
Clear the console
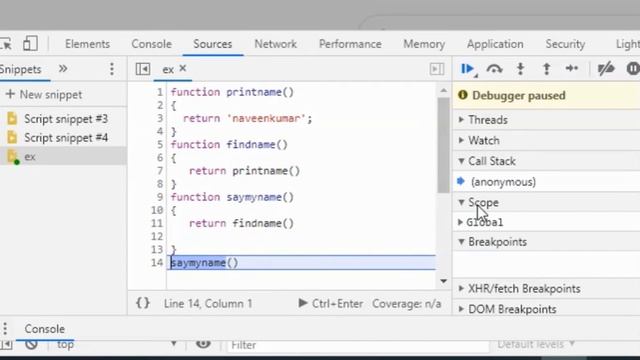(31, 344)
